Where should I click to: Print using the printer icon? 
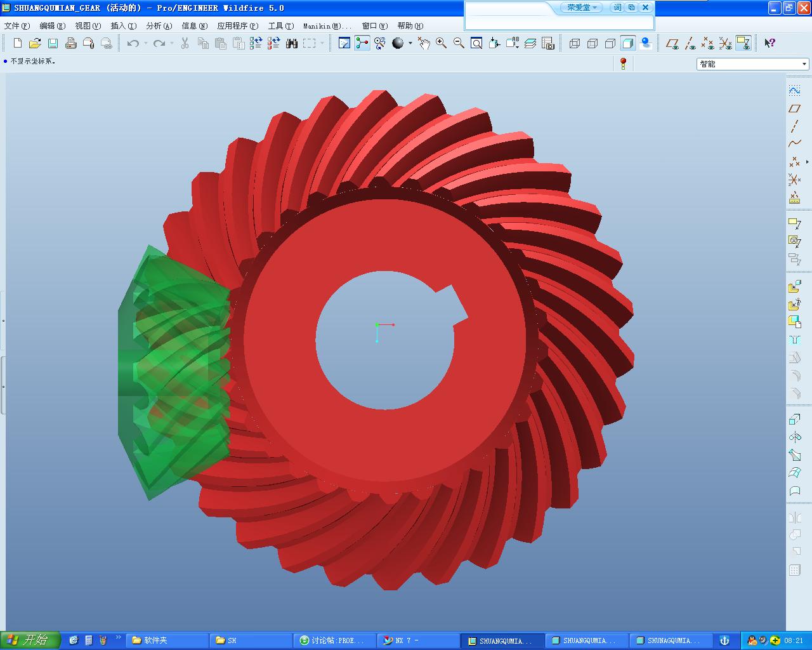coord(71,43)
